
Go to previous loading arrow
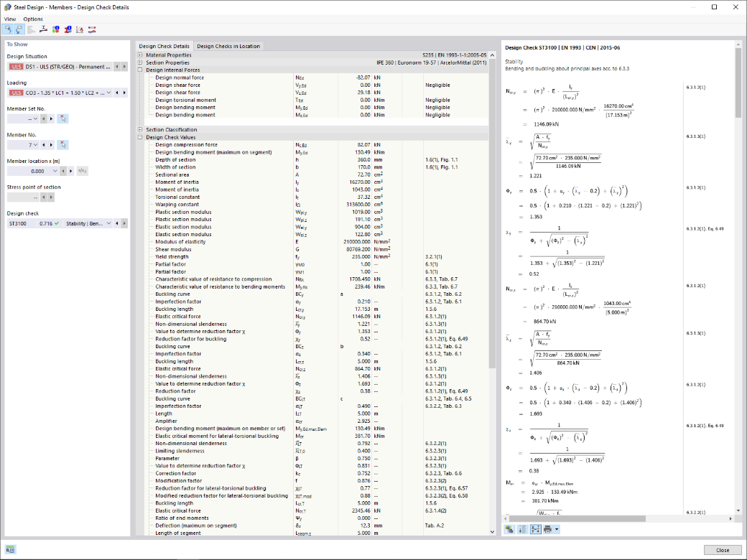[116, 93]
